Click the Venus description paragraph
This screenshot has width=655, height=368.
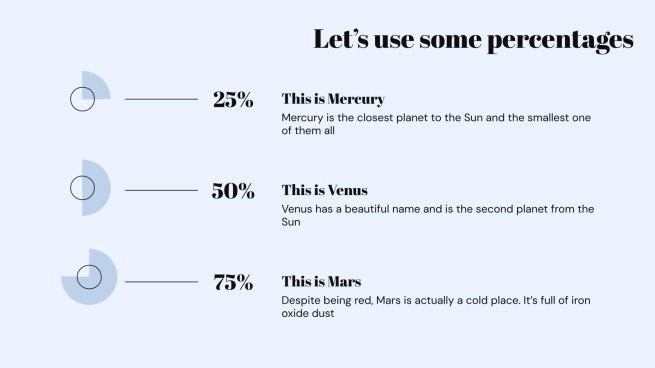point(438,215)
